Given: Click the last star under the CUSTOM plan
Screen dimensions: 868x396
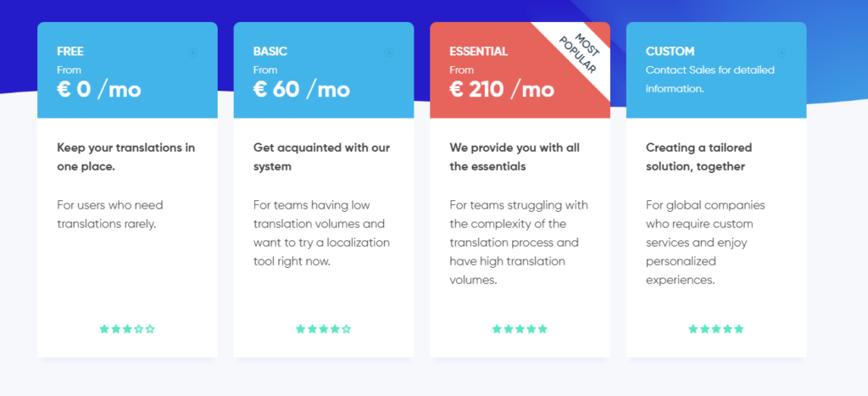Looking at the screenshot, I should click(x=739, y=329).
